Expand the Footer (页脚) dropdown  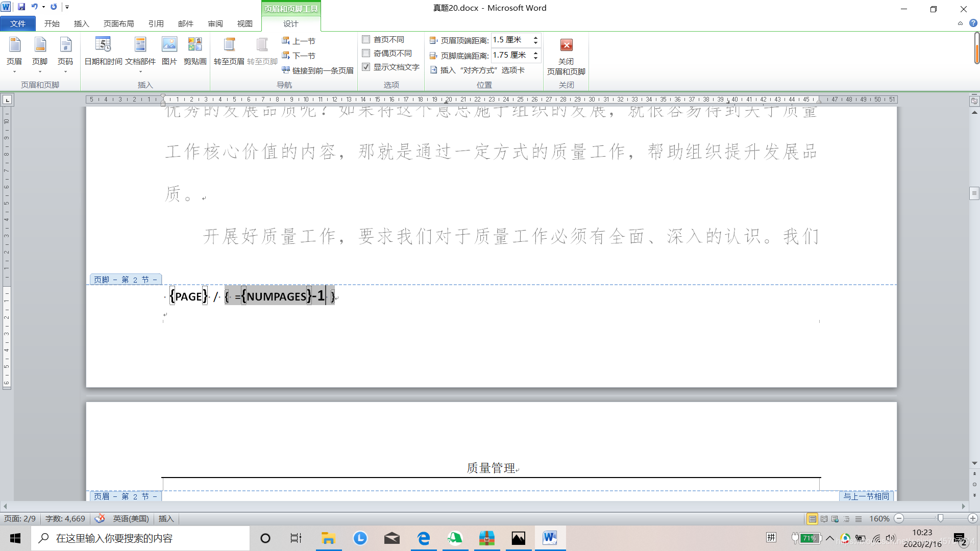(40, 56)
